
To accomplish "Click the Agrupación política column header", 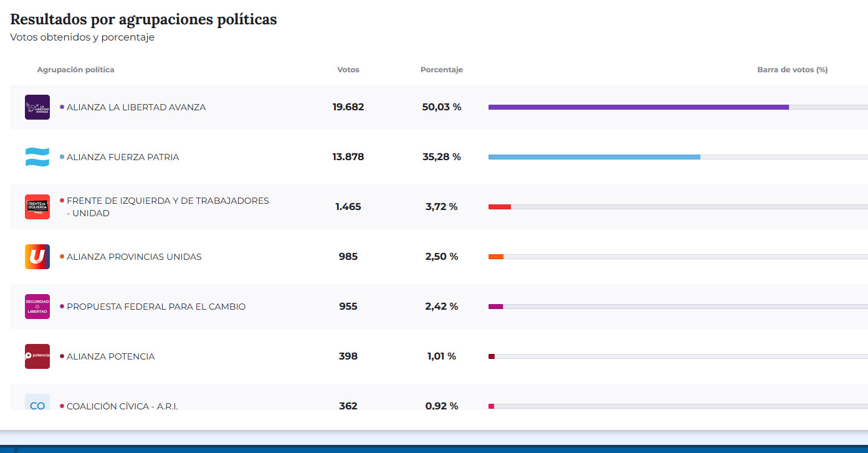I will coord(75,70).
